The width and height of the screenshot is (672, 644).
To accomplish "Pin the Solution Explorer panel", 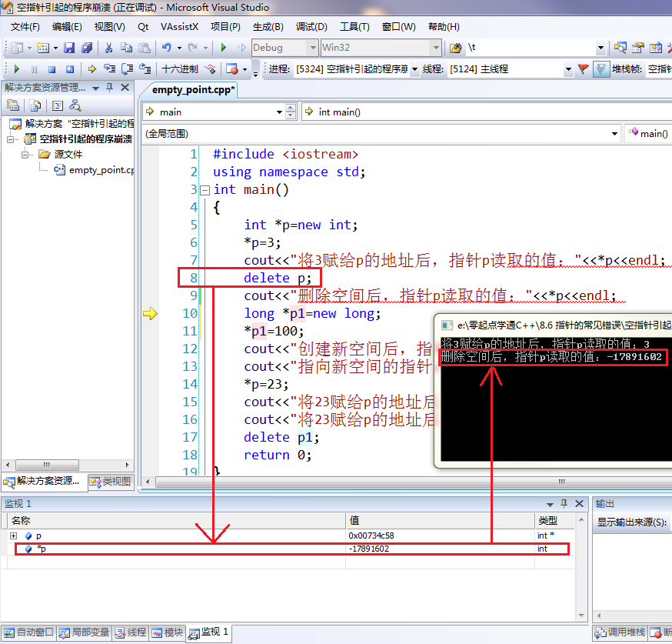I will coord(110,88).
